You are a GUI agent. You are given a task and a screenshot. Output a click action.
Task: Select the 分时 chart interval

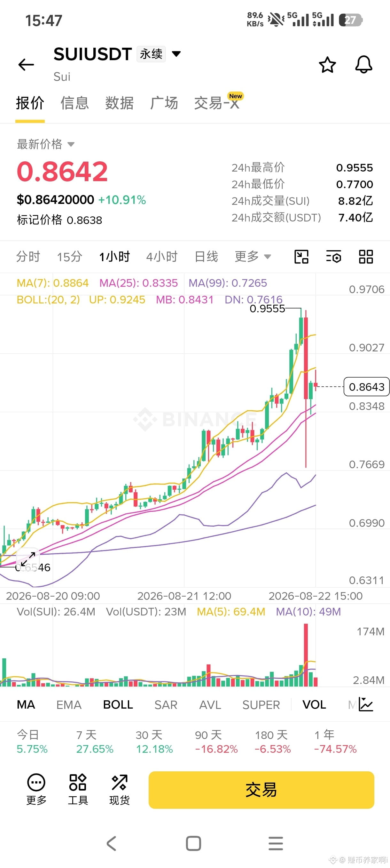(x=28, y=257)
